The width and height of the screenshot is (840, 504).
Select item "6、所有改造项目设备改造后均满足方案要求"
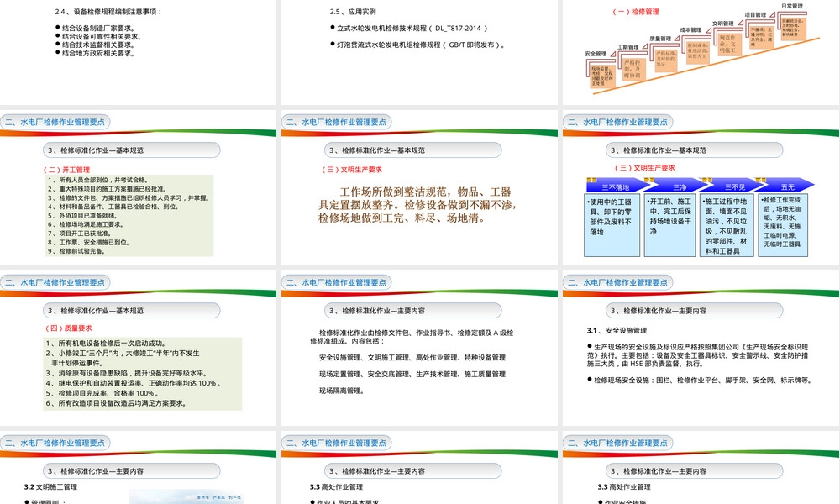[116, 403]
